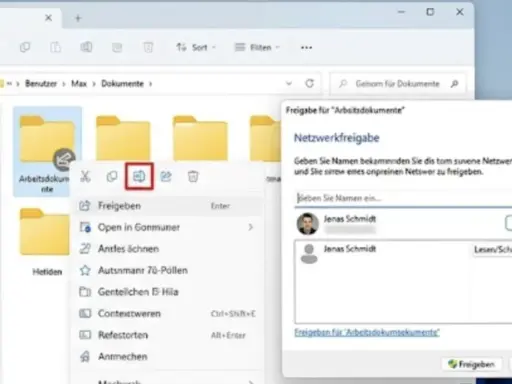The width and height of the screenshot is (512, 384).
Task: Choose 'Antles ächnen' in context menu
Action: [167, 249]
